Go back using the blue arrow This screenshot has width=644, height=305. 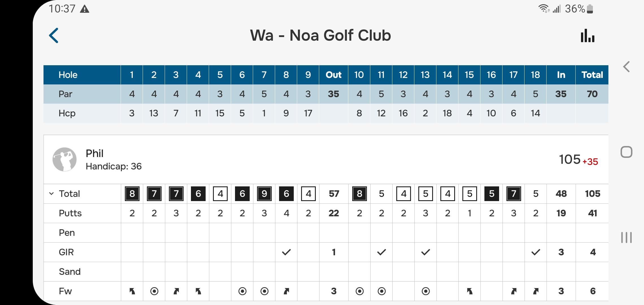pos(54,36)
